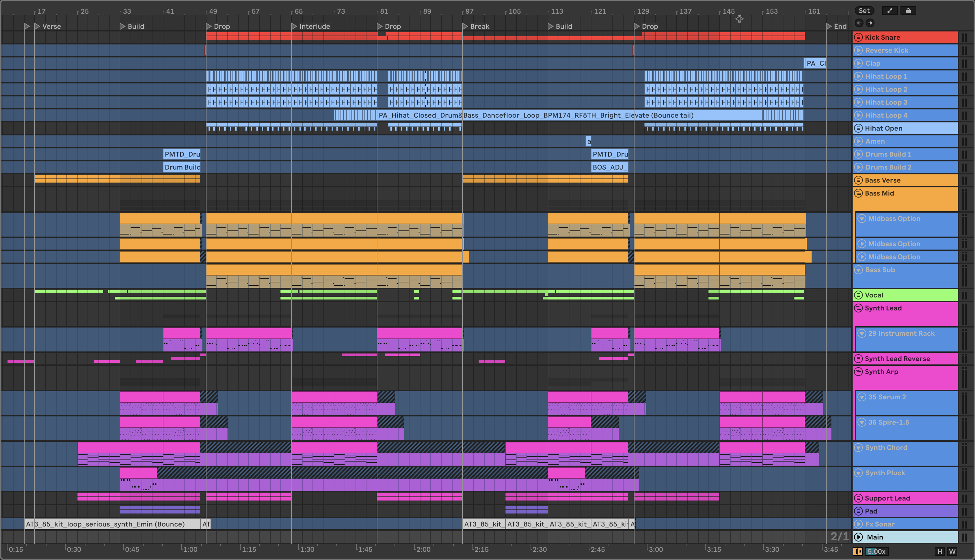975x560 pixels.
Task: Click the Reverse Kick track fold icon
Action: point(858,50)
